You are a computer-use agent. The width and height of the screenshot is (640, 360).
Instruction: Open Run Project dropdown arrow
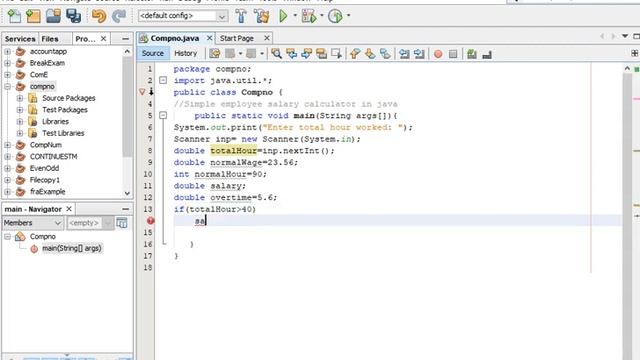click(295, 16)
